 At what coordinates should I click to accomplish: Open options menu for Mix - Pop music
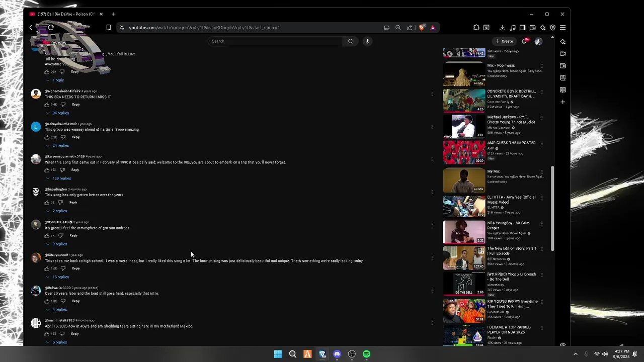pos(542,66)
